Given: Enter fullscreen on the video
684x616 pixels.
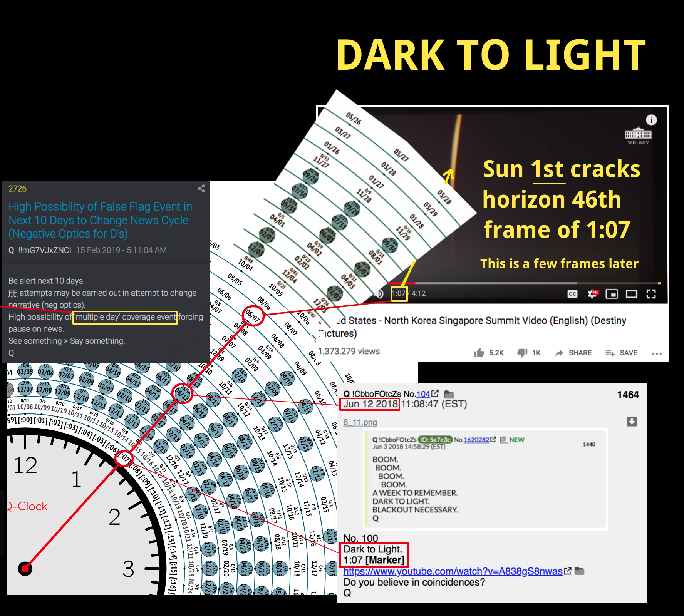Looking at the screenshot, I should (651, 294).
